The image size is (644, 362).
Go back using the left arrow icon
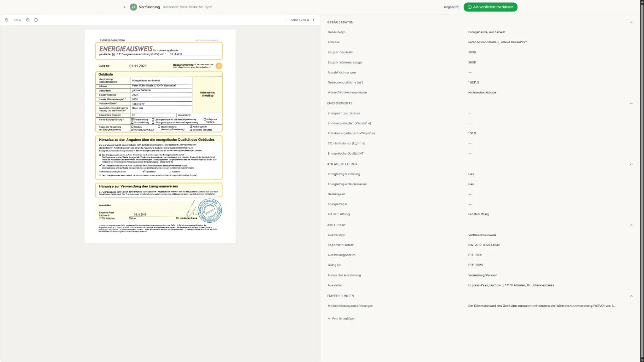pyautogui.click(x=125, y=7)
